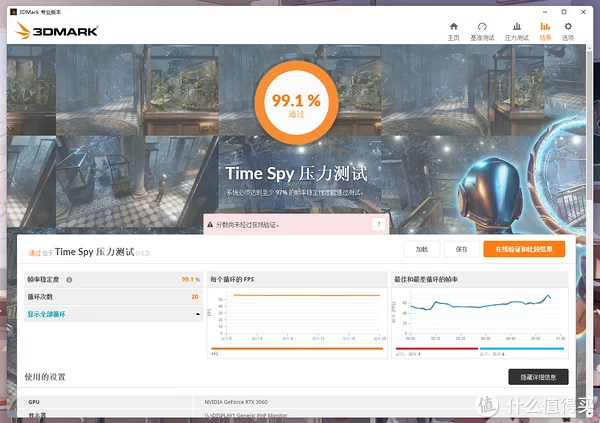
Task: Click the NVIDIA GeForce RTX 3060 text
Action: [x=236, y=402]
